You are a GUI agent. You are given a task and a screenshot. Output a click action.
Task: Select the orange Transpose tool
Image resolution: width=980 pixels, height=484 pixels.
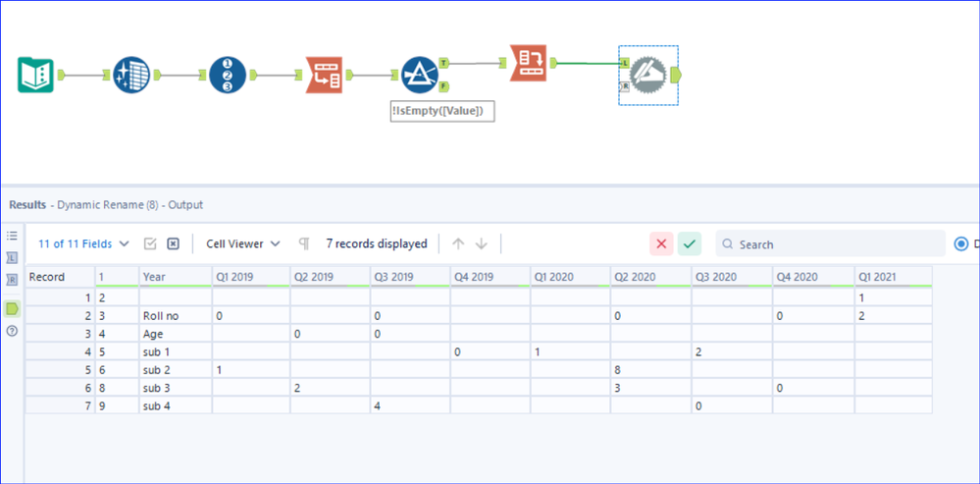324,75
